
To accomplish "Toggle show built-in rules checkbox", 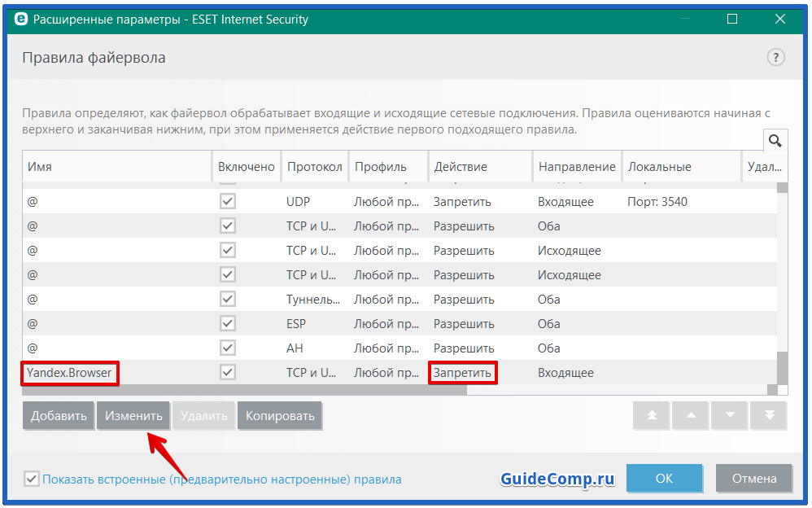I will (31, 479).
